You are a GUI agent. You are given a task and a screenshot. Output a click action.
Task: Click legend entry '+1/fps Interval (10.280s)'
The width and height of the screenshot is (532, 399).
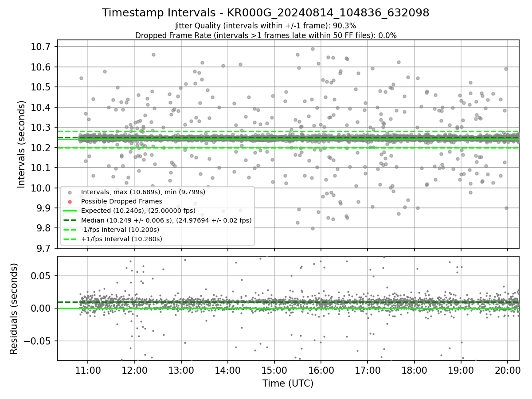tap(121, 239)
